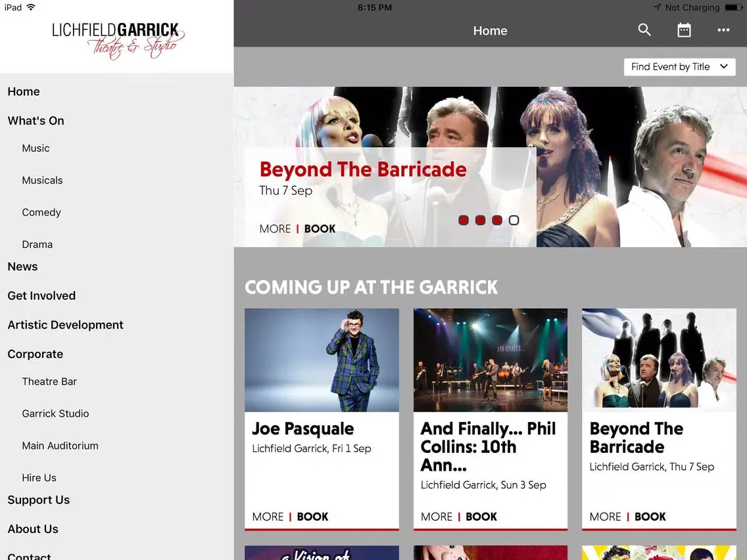Tap Coming Up At The Garrick heading
The height and width of the screenshot is (560, 747).
pyautogui.click(x=371, y=287)
